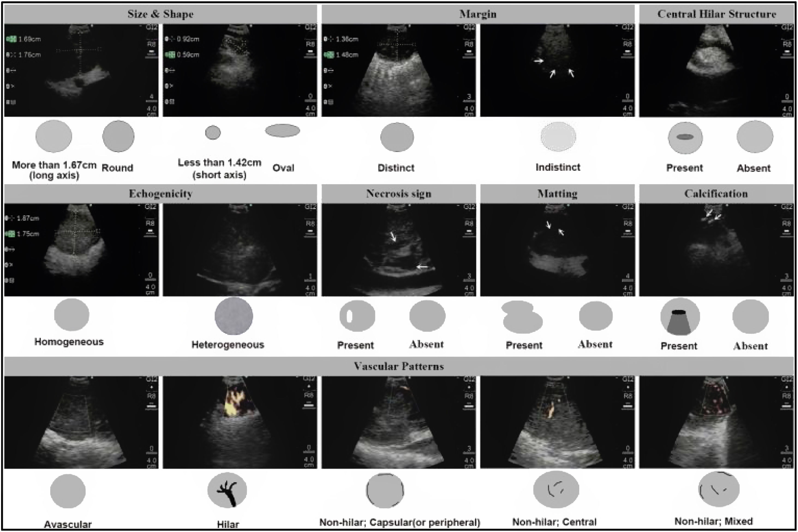Open the Hilar color Doppler ultrasound image
This screenshot has height=532, width=798.
[240, 422]
